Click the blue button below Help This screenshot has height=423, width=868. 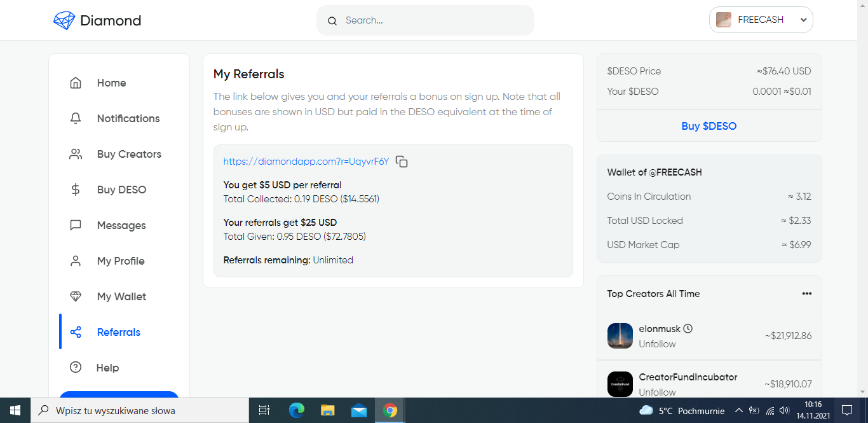click(x=119, y=394)
